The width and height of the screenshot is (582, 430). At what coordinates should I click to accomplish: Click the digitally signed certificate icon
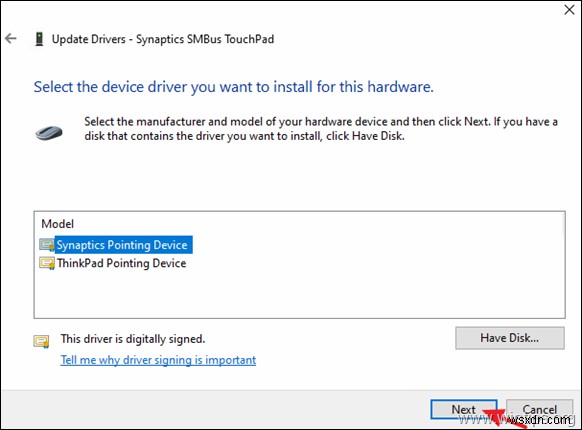(41, 341)
